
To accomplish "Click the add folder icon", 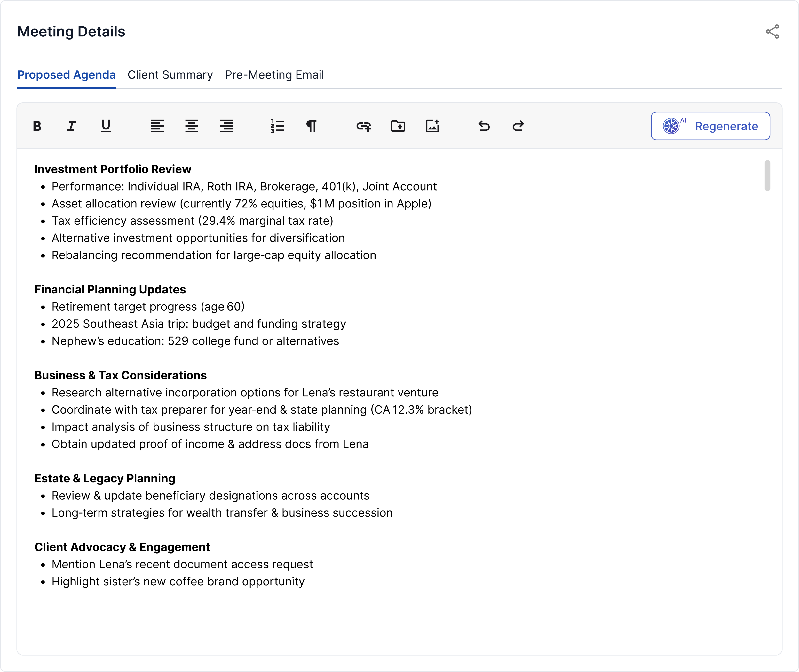I will click(398, 126).
